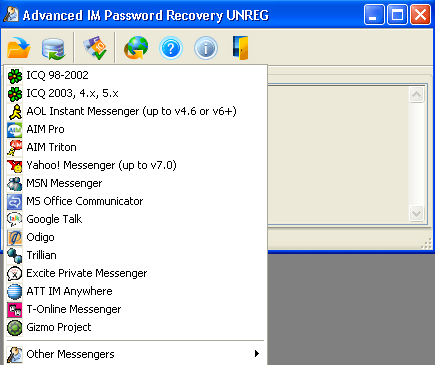
Task: Click the MS Office Communicator icon
Action: [x=15, y=202]
